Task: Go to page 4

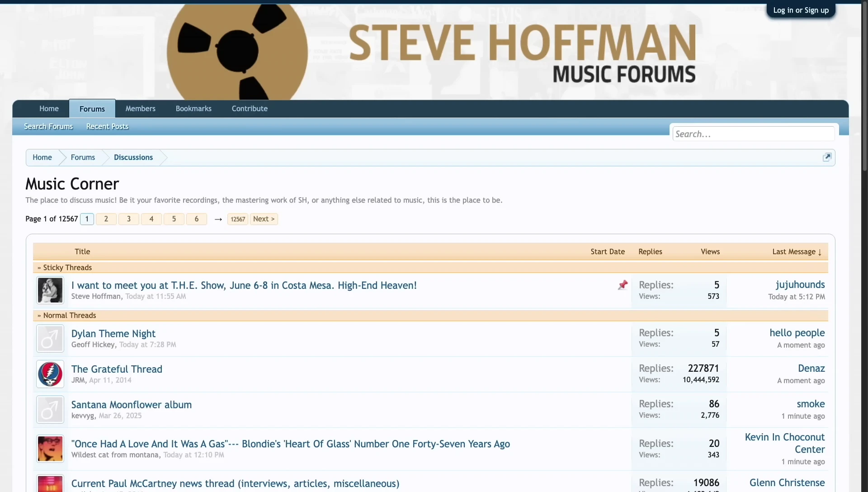Action: [151, 219]
